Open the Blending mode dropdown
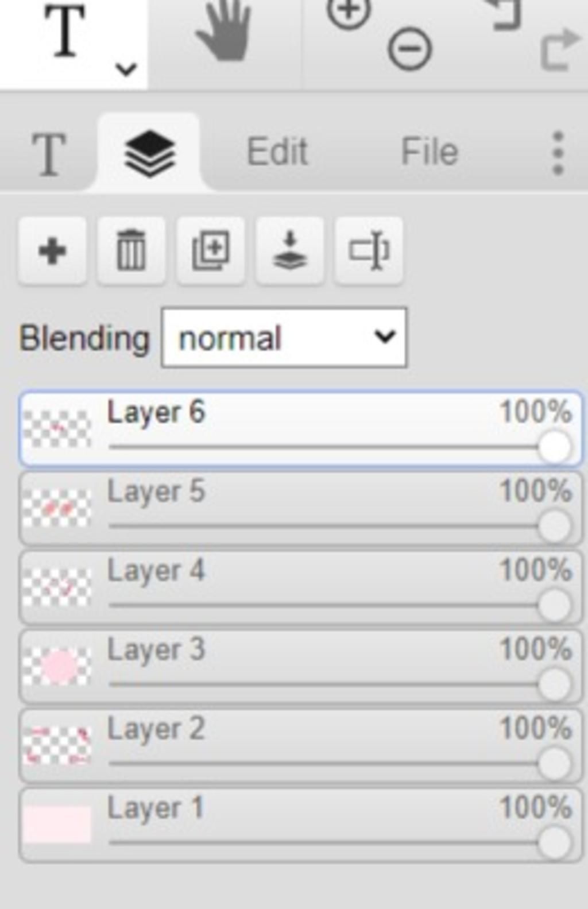 tap(284, 338)
